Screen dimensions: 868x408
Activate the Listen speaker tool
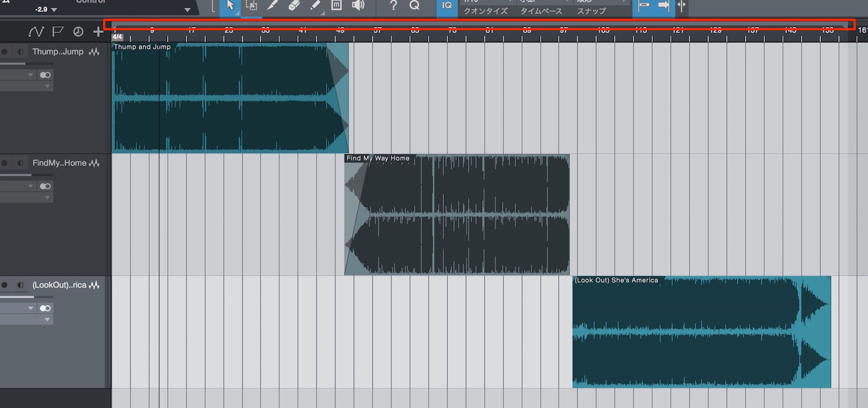(357, 6)
